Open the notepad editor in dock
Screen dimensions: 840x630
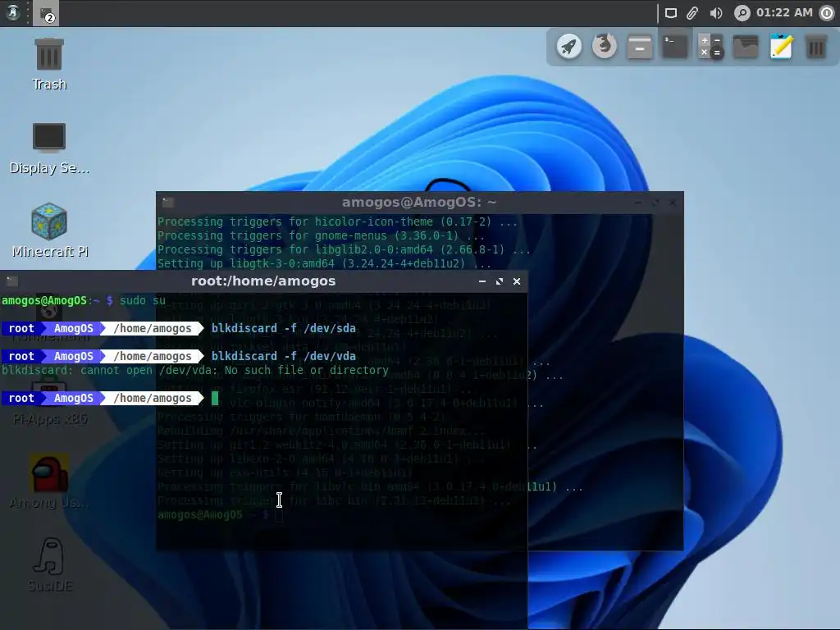(781, 47)
